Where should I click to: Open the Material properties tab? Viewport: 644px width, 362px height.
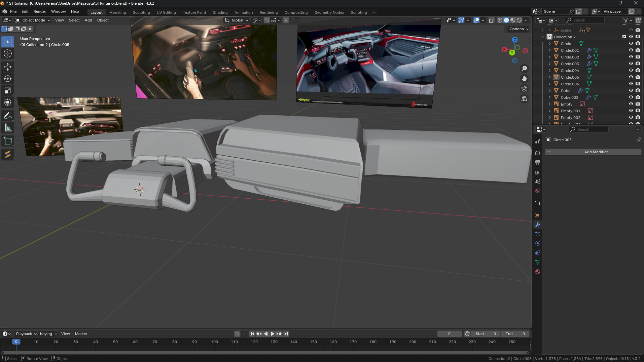pos(538,272)
